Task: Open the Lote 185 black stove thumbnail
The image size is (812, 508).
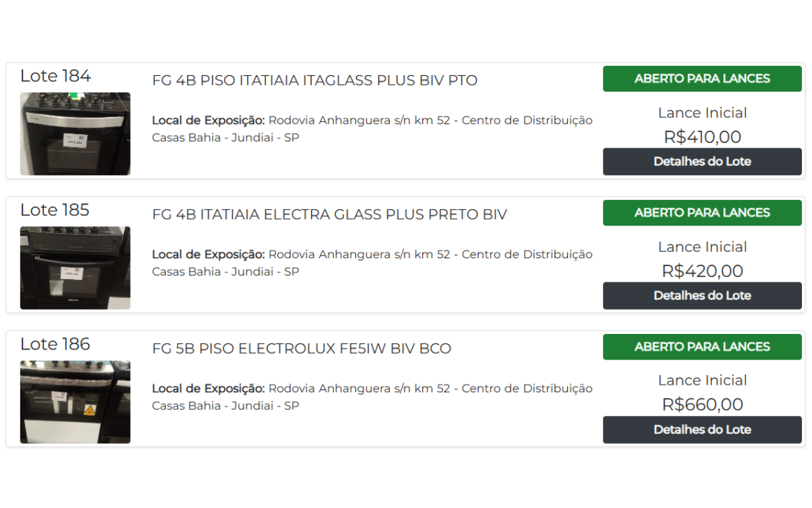Action: pyautogui.click(x=75, y=268)
